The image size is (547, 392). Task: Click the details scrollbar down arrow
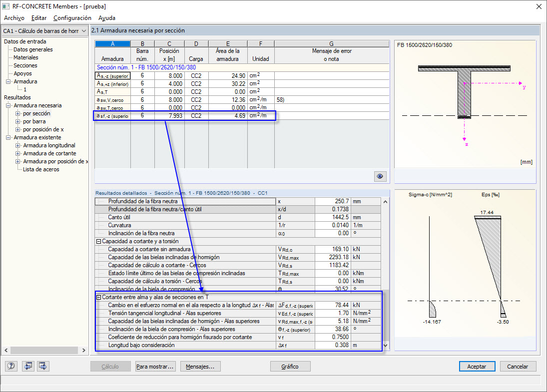coord(385,345)
